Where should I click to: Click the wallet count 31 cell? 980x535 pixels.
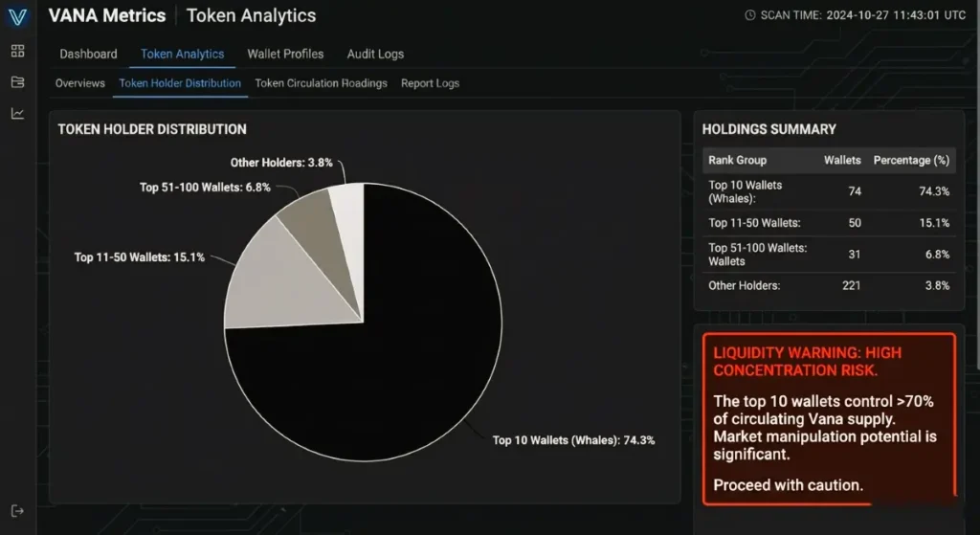pyautogui.click(x=855, y=255)
